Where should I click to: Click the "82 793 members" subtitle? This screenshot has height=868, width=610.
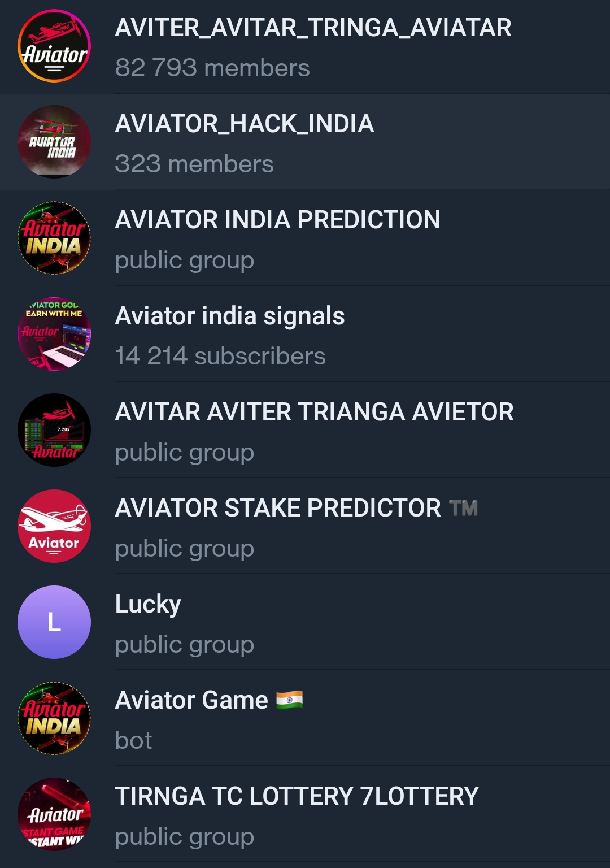point(212,68)
